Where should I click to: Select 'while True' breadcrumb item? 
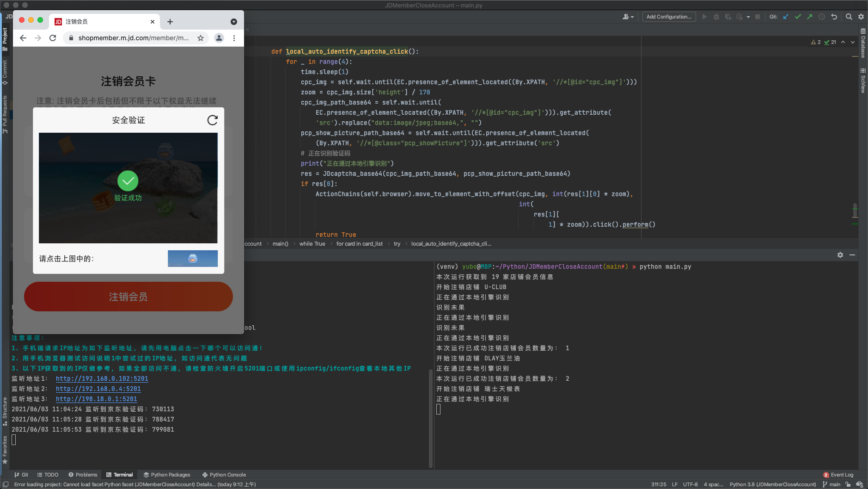point(312,244)
